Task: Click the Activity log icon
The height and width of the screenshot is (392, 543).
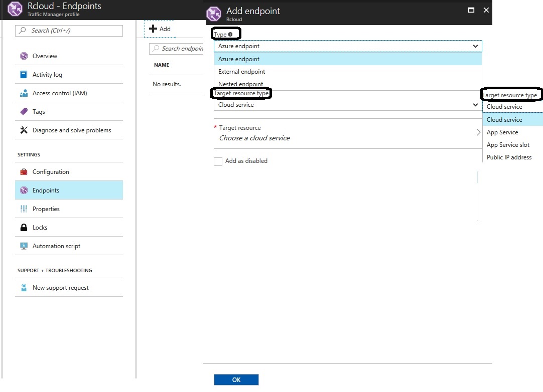Action: 24,75
